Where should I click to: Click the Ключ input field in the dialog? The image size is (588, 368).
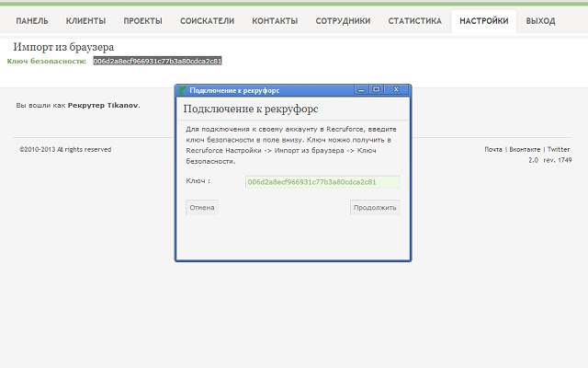pyautogui.click(x=322, y=182)
